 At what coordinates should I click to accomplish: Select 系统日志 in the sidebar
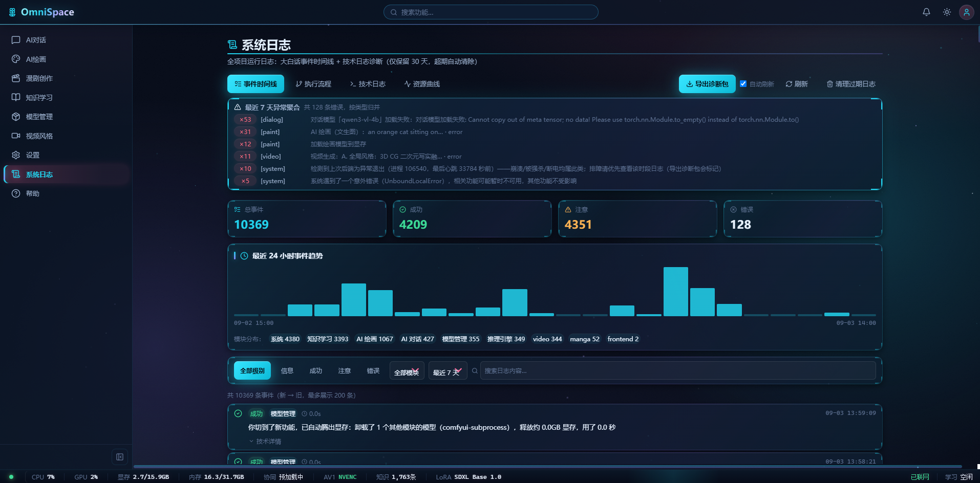tap(66, 174)
